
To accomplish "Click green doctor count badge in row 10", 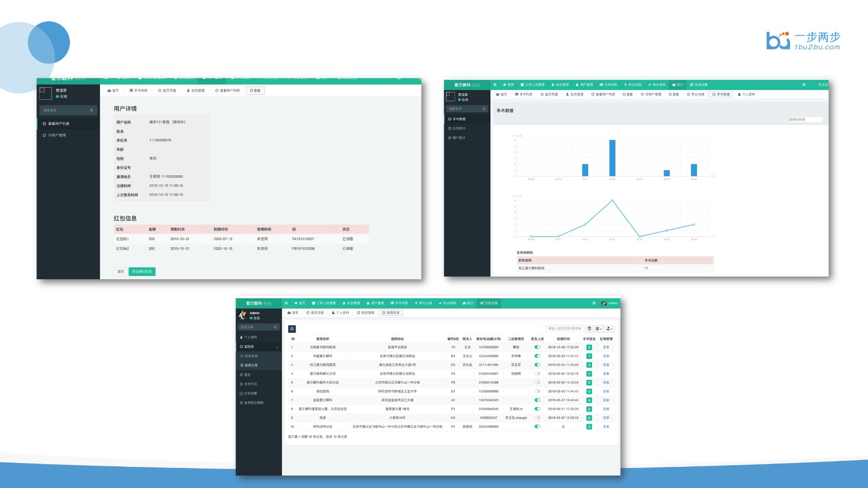I will [589, 427].
